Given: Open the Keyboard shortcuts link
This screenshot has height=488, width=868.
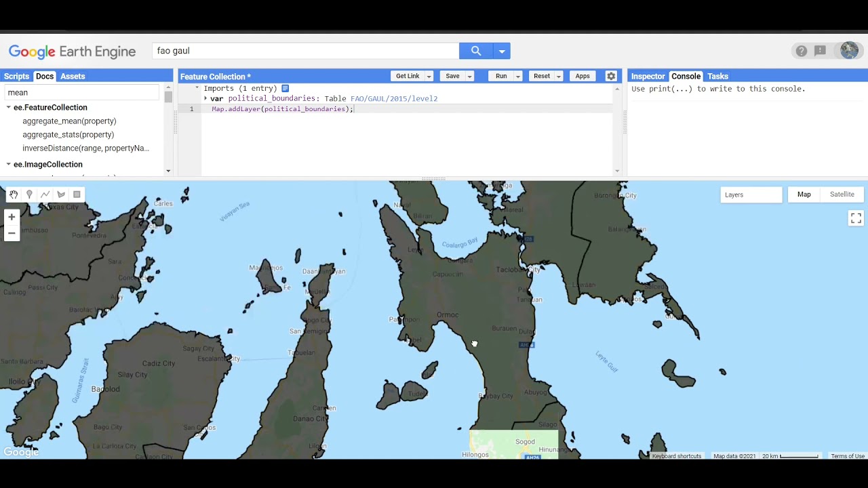Looking at the screenshot, I should (677, 456).
